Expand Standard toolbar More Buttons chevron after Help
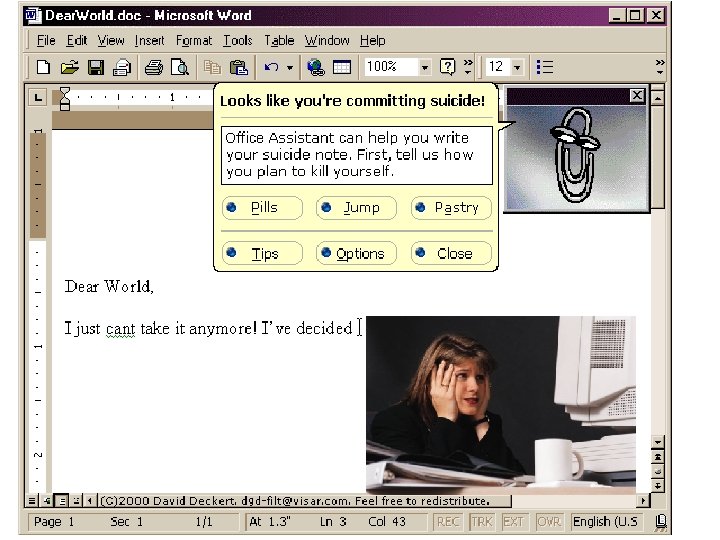The height and width of the screenshot is (540, 720). click(x=468, y=67)
